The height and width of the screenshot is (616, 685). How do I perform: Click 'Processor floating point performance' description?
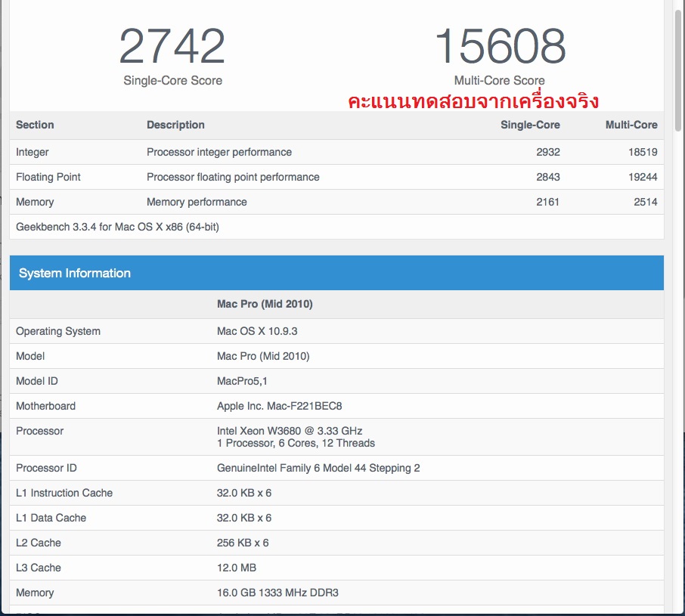point(233,177)
